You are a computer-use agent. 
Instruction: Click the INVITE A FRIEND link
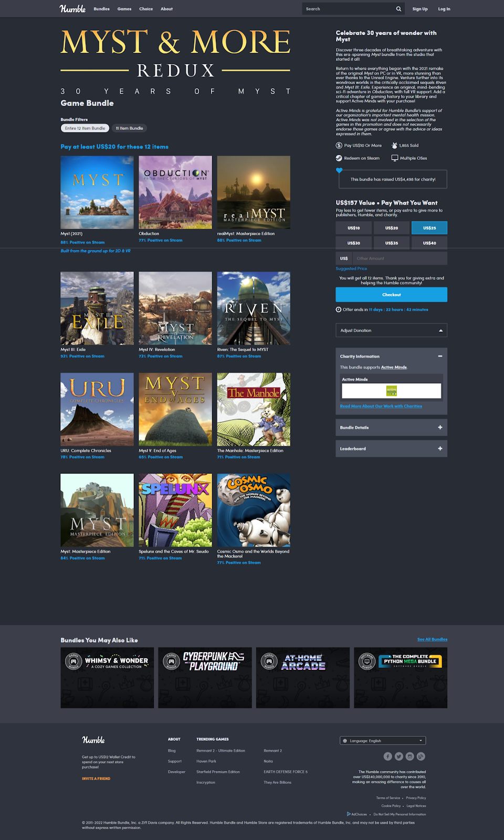96,779
